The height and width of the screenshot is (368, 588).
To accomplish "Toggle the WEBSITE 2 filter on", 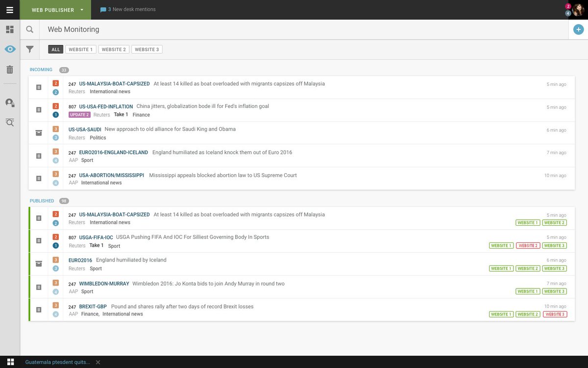I will coord(113,49).
